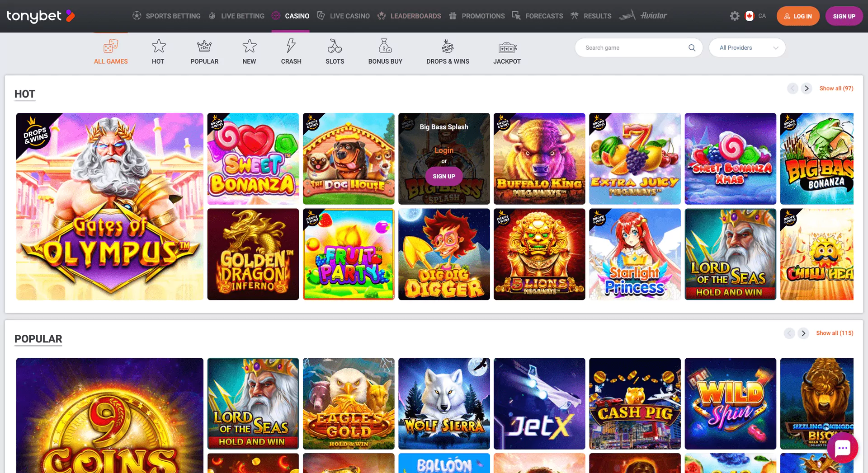Open Lord of the Seas in POPULAR
This screenshot has width=868, height=473.
click(x=253, y=403)
